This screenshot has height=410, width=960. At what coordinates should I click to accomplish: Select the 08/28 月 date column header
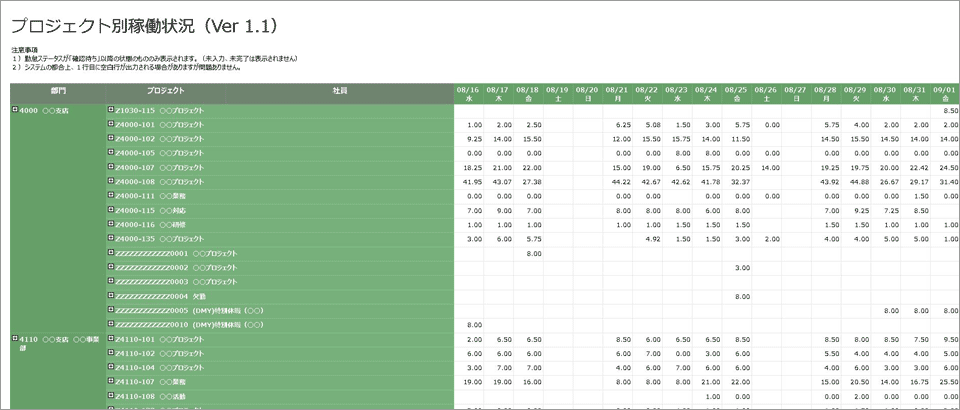pos(827,93)
